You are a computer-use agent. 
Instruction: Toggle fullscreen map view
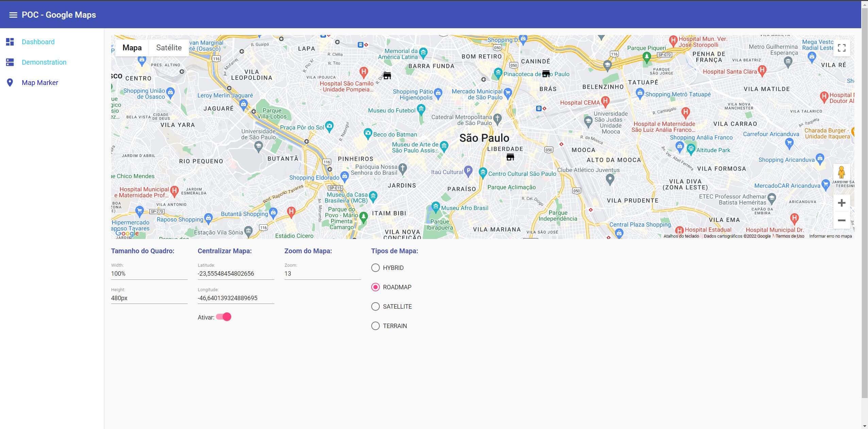click(x=841, y=48)
